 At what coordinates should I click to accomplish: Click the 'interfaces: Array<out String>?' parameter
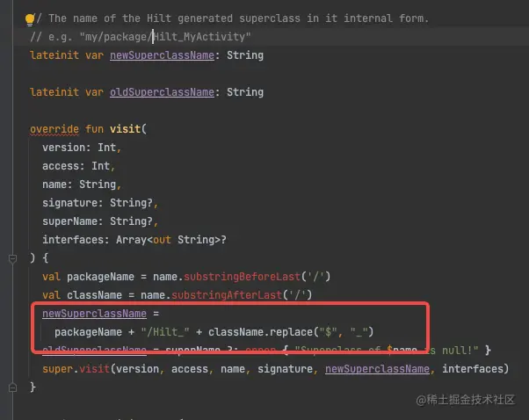point(134,240)
